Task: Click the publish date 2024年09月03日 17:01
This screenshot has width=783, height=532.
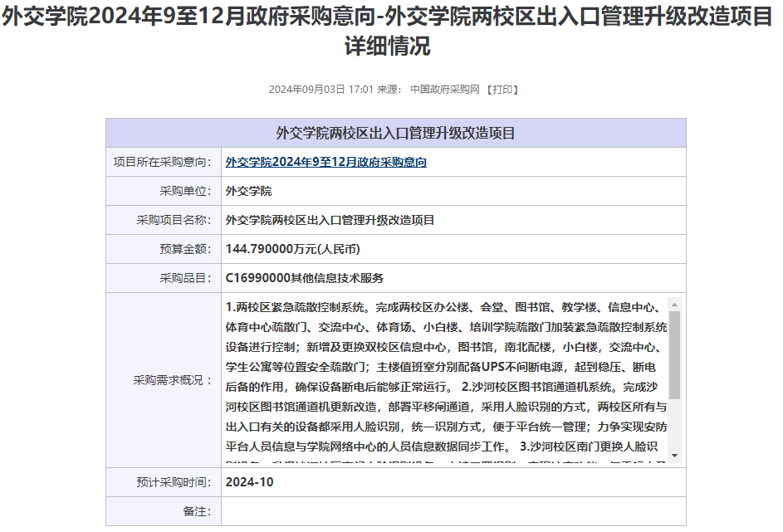Action: pyautogui.click(x=321, y=90)
